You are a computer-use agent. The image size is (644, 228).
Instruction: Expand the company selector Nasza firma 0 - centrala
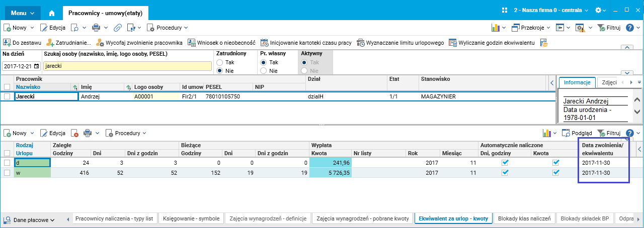click(x=551, y=10)
